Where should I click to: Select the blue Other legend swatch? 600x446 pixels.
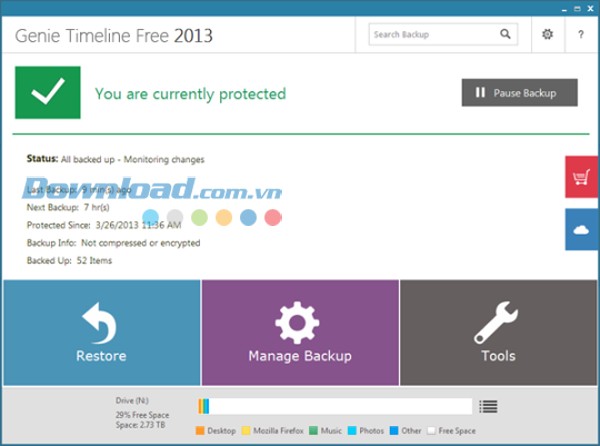(393, 431)
